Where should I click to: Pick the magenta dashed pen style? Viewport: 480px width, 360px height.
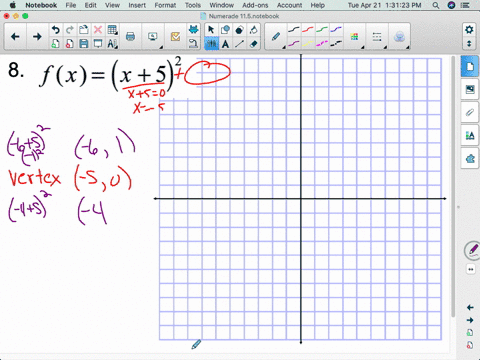coord(322,43)
